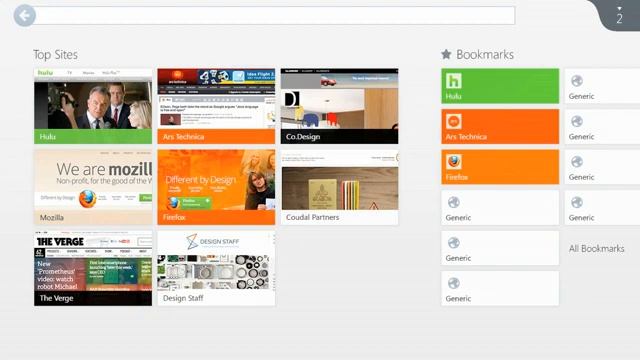The width and height of the screenshot is (640, 360).
Task: Open the bottom Generic bookmark in the left column
Action: point(500,288)
